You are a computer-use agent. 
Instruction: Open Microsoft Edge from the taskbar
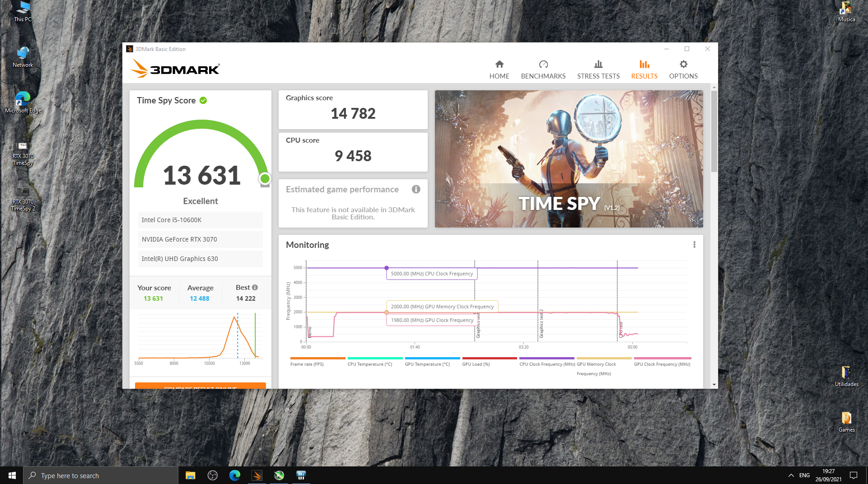(x=235, y=475)
